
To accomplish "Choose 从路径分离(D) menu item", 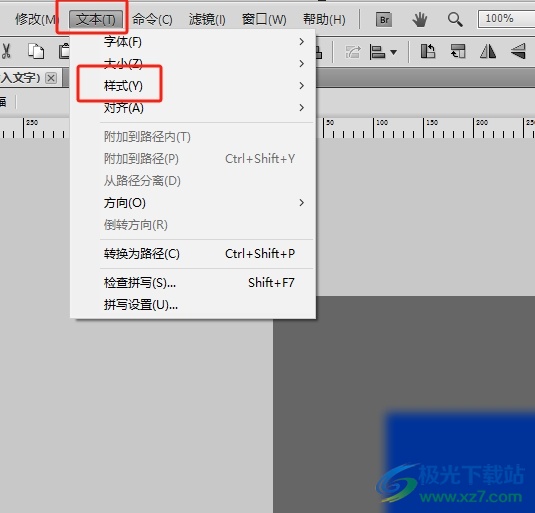I will click(x=193, y=181).
